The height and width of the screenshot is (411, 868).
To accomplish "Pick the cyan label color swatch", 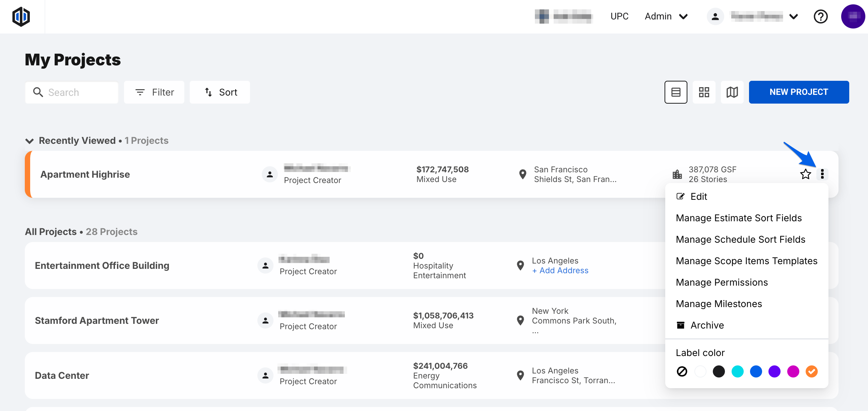I will pos(737,371).
